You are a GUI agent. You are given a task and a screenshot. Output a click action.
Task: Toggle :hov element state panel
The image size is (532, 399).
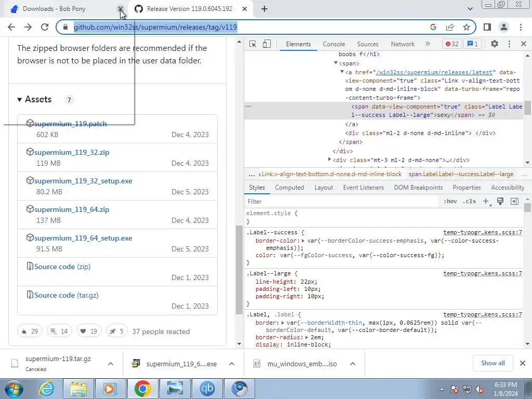(x=450, y=201)
